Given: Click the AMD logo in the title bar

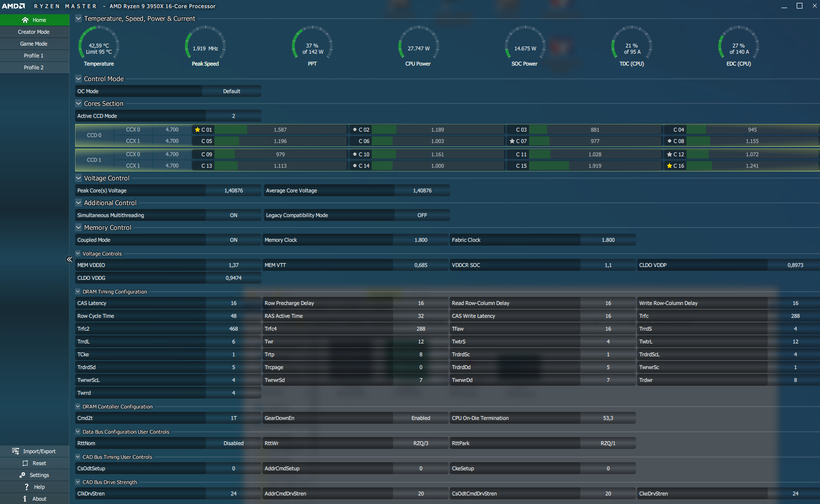Looking at the screenshot, I should [x=13, y=6].
